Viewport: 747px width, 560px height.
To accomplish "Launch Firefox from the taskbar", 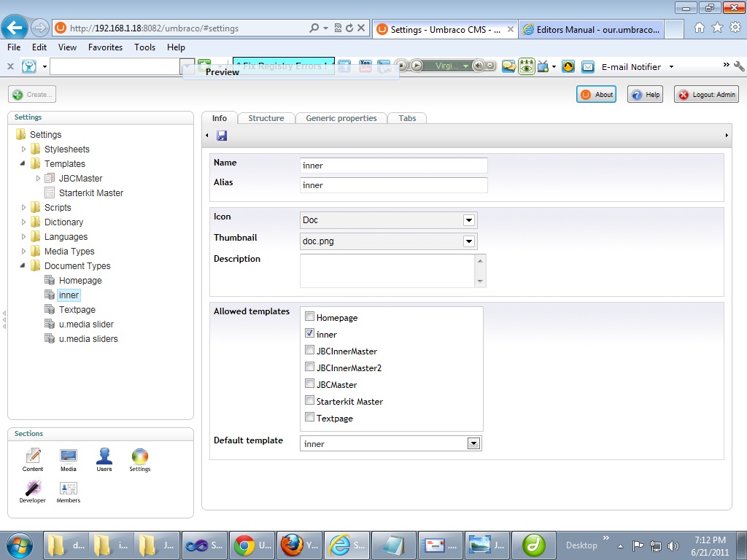I will click(292, 545).
